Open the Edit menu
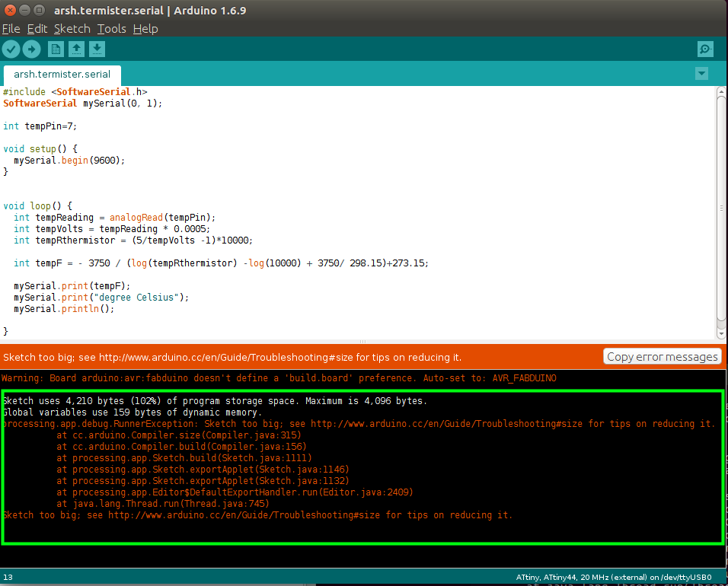Image resolution: width=728 pixels, height=586 pixels. pyautogui.click(x=37, y=29)
